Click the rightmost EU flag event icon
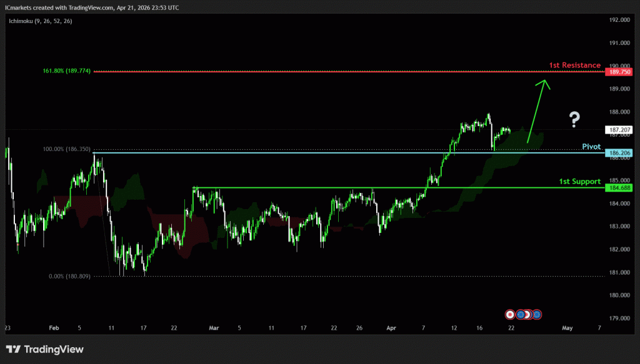This screenshot has width=640, height=364. [537, 314]
